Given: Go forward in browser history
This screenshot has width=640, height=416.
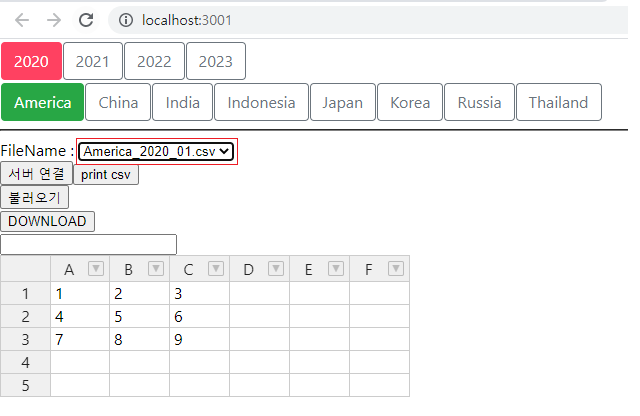Looking at the screenshot, I should pyautogui.click(x=53, y=20).
